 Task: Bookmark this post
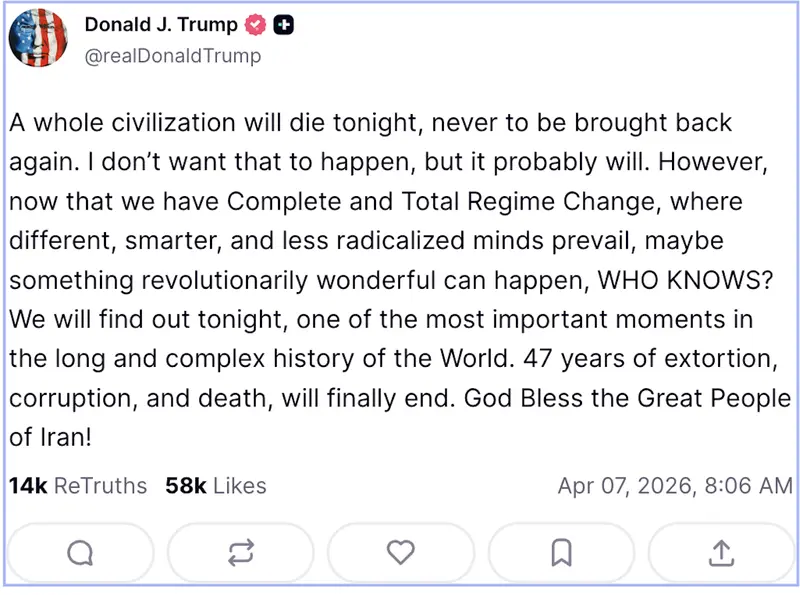pyautogui.click(x=562, y=552)
